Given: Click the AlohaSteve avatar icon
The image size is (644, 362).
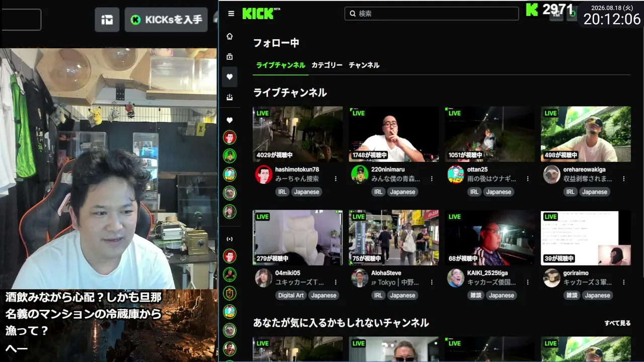Looking at the screenshot, I should point(360,278).
